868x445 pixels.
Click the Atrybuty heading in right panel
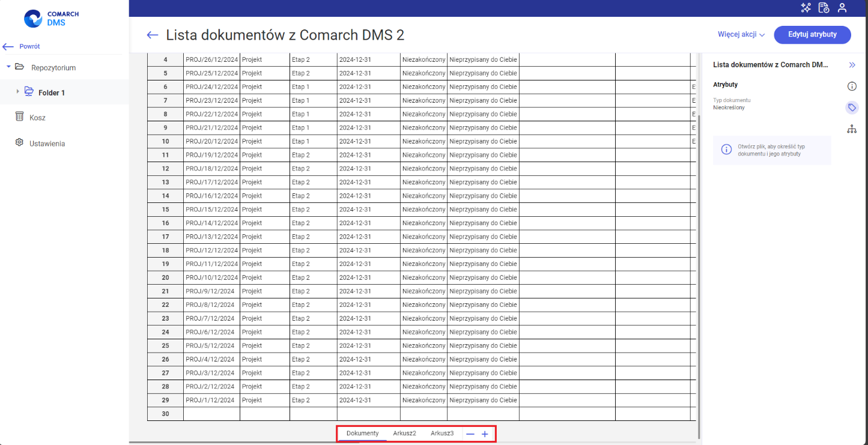[725, 85]
